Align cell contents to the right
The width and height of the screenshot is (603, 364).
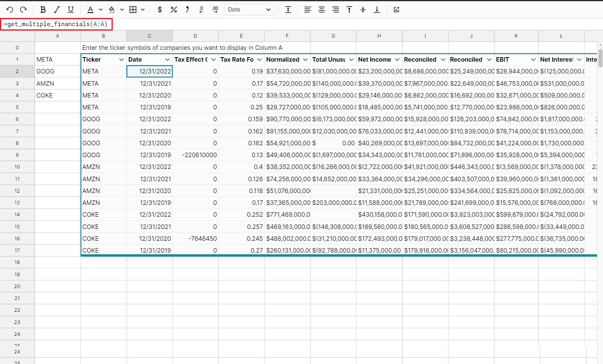coord(335,9)
